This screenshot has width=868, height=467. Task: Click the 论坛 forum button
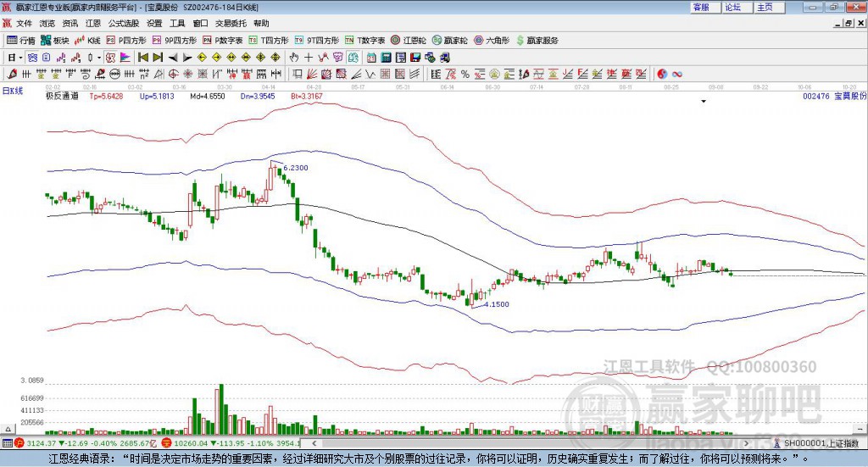click(x=737, y=7)
